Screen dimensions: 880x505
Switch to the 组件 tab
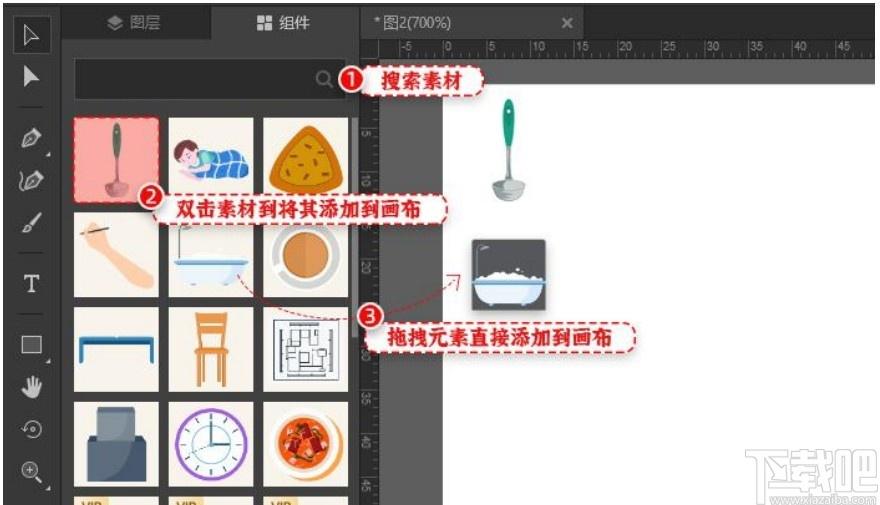[283, 22]
